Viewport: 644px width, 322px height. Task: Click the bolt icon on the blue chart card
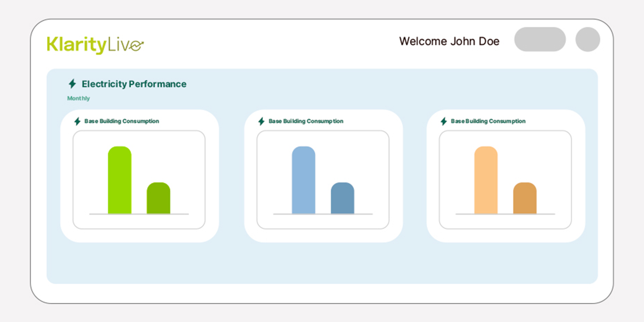261,121
